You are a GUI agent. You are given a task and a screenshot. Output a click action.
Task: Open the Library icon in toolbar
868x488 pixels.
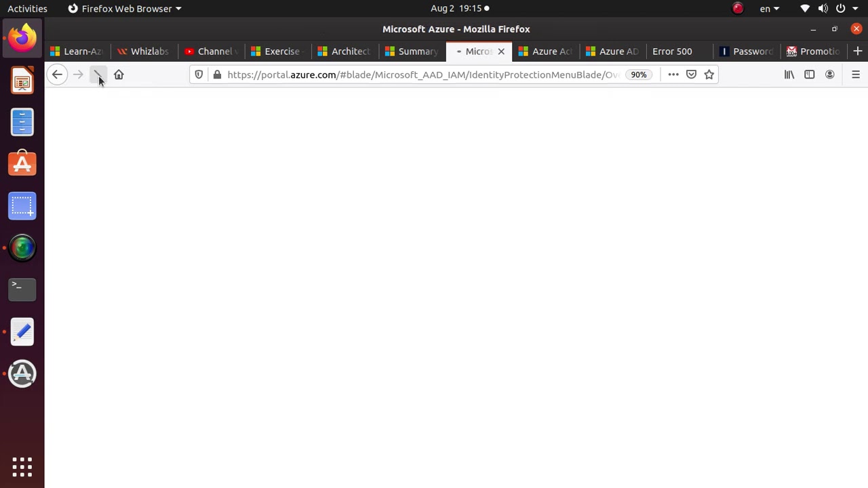[789, 75]
